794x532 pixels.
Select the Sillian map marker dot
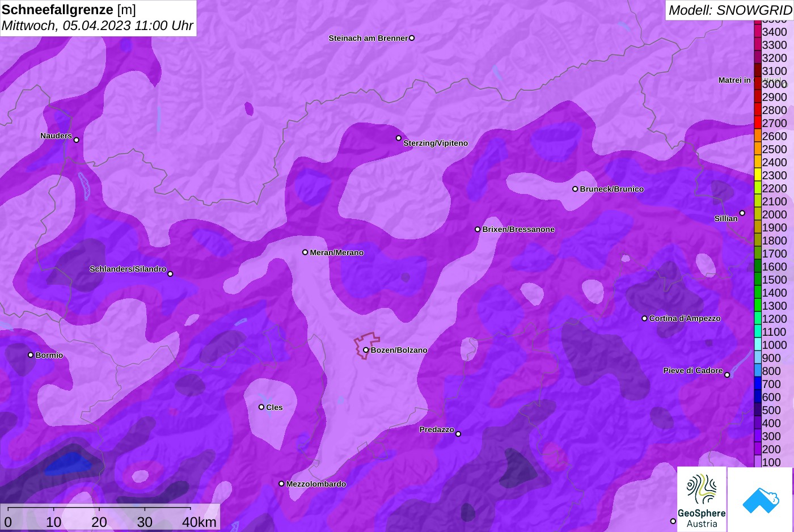[x=742, y=213]
